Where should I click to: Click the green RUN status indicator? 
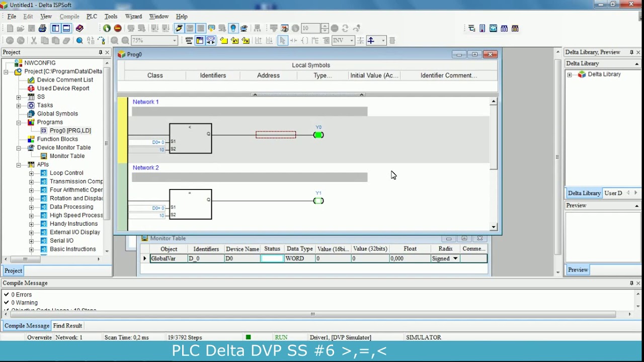[x=281, y=337]
